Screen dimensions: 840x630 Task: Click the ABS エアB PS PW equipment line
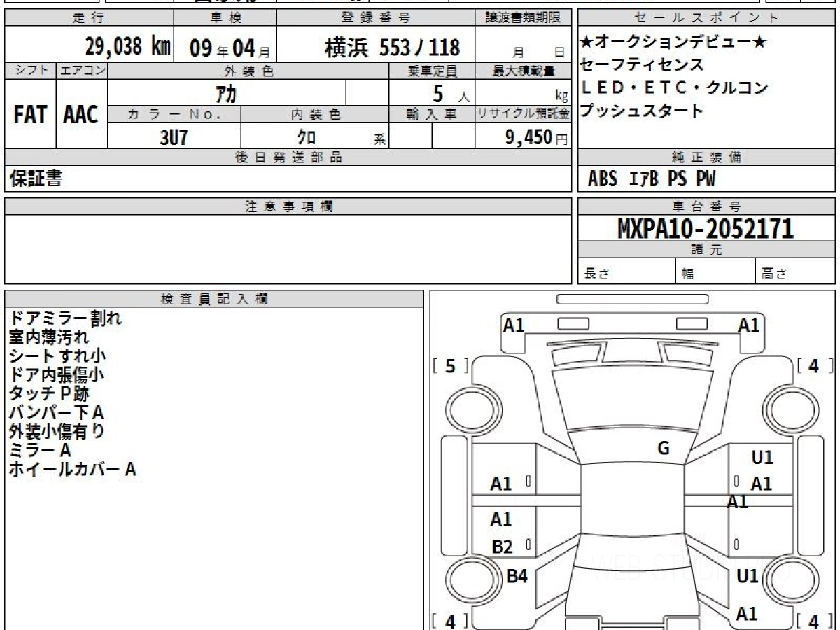pos(651,179)
